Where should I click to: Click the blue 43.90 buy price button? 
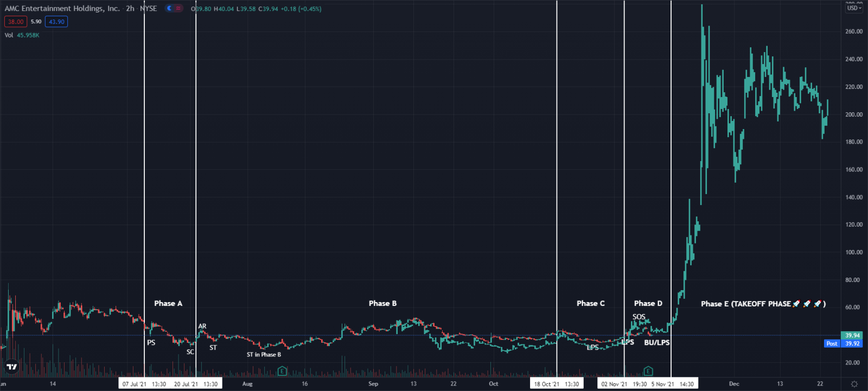[x=56, y=22]
